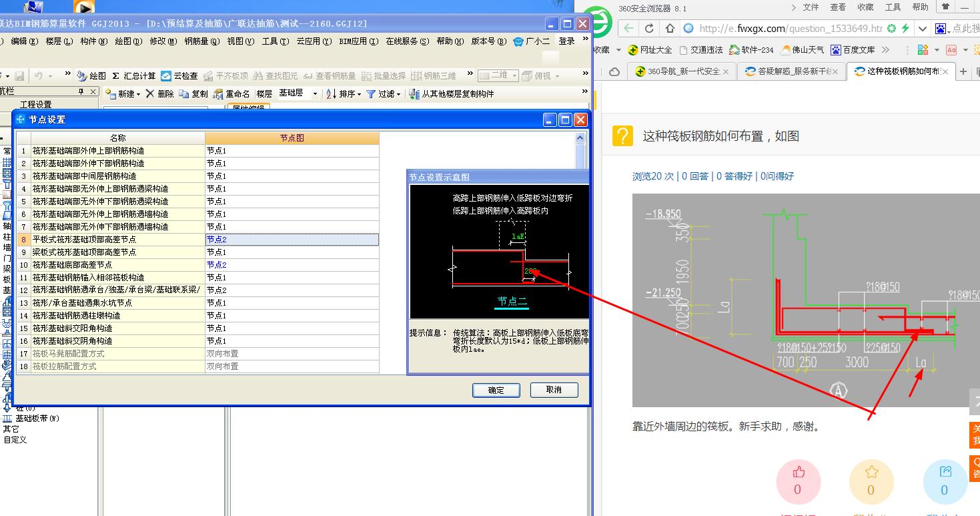
Task: Click the 重命名 rename button
Action: tap(231, 94)
